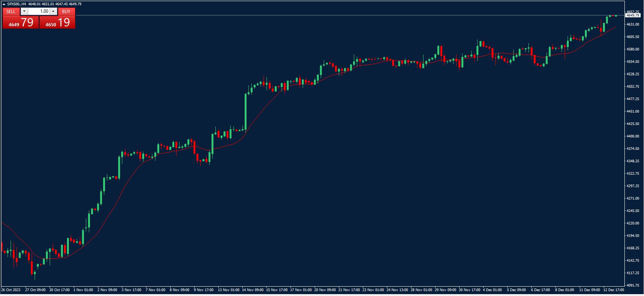This screenshot has height=296, width=644.
Task: Click the 4091.75 price scale label
Action: pos(633,285)
